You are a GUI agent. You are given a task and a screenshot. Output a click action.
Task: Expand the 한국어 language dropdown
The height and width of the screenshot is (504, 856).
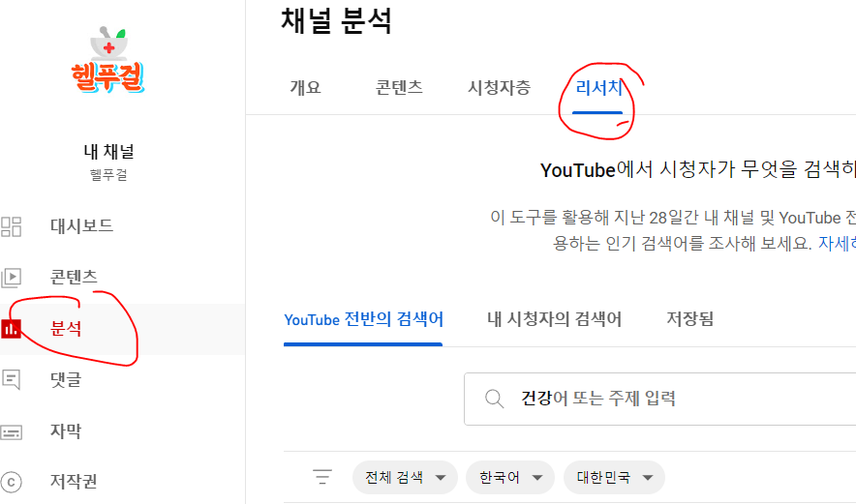pyautogui.click(x=510, y=478)
